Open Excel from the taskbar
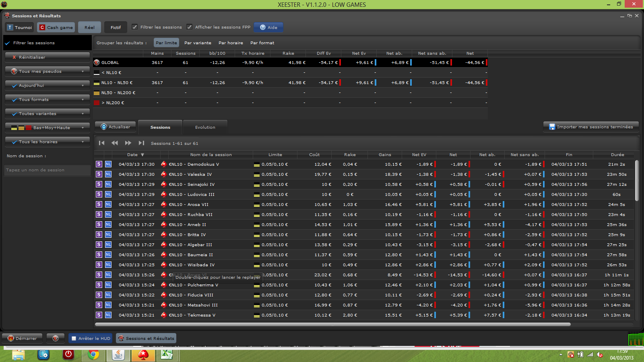Image resolution: width=644 pixels, height=362 pixels. coord(167,355)
